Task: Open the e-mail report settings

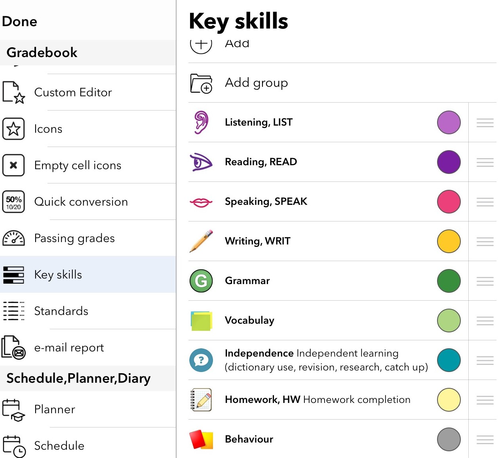Action: point(88,348)
